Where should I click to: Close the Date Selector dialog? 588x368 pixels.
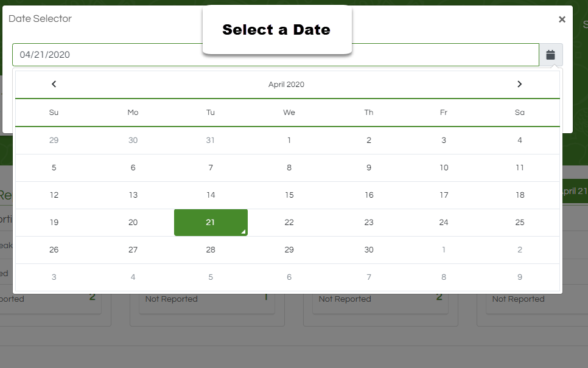pyautogui.click(x=562, y=19)
